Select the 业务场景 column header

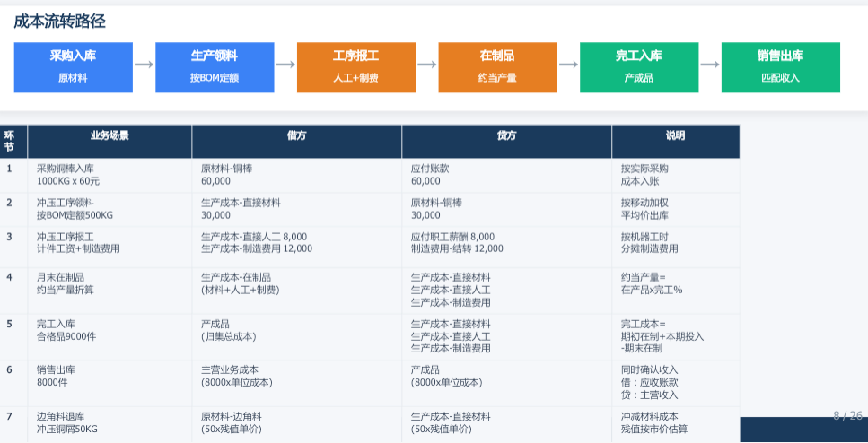pyautogui.click(x=110, y=142)
